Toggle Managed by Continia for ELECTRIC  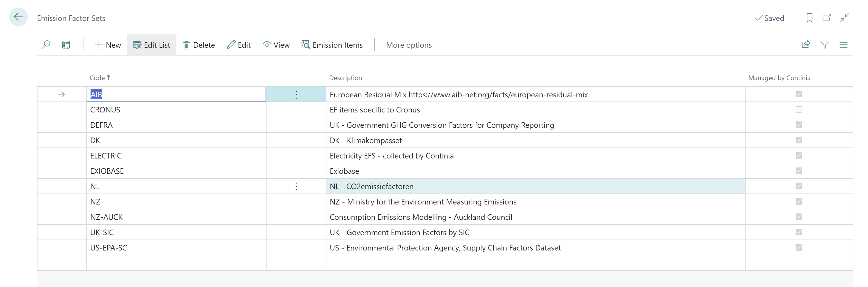(799, 155)
